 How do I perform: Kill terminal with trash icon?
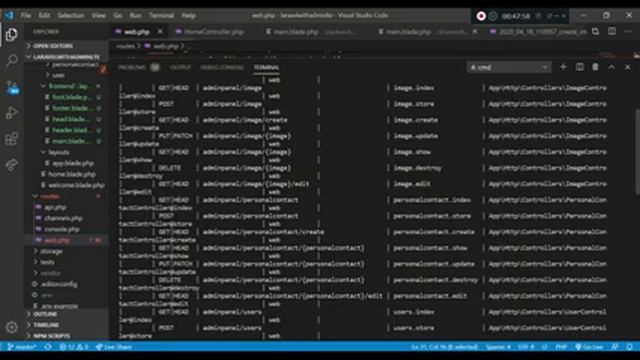[595, 67]
